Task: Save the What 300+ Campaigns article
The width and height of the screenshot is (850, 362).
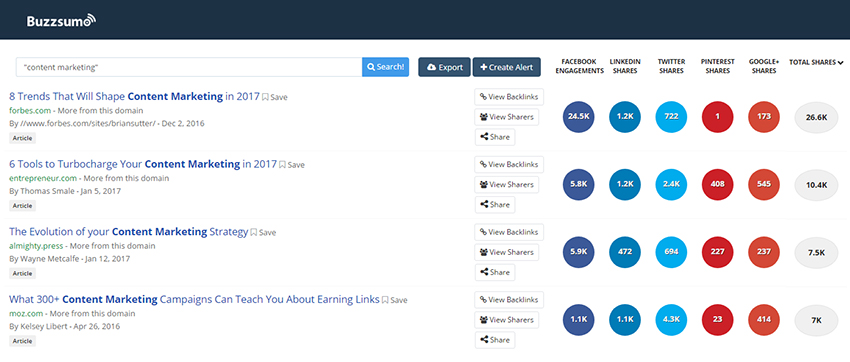Action: click(395, 300)
